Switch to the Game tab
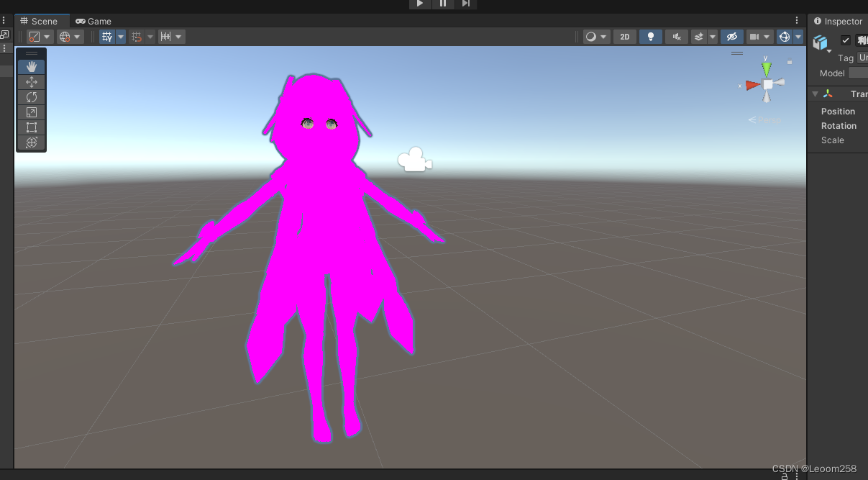Viewport: 868px width, 480px height. click(x=93, y=21)
